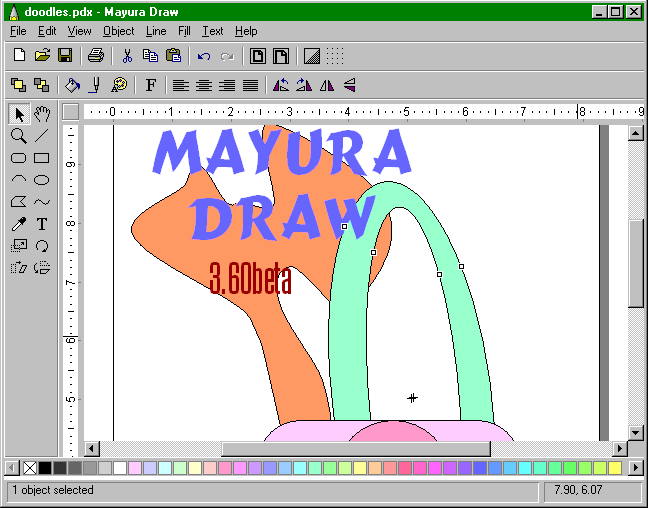Open the Object menu
This screenshot has width=648, height=508.
click(x=118, y=31)
